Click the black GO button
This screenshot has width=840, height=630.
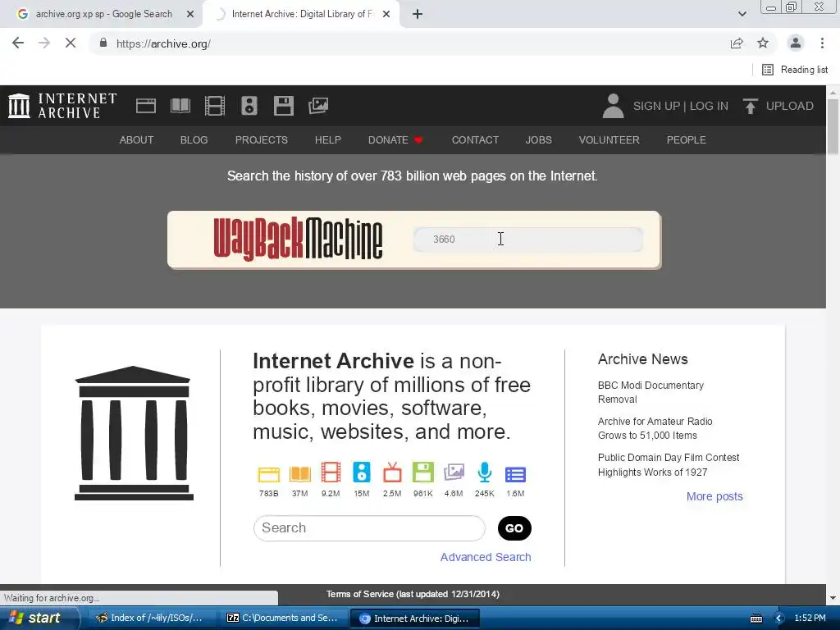[x=514, y=528]
